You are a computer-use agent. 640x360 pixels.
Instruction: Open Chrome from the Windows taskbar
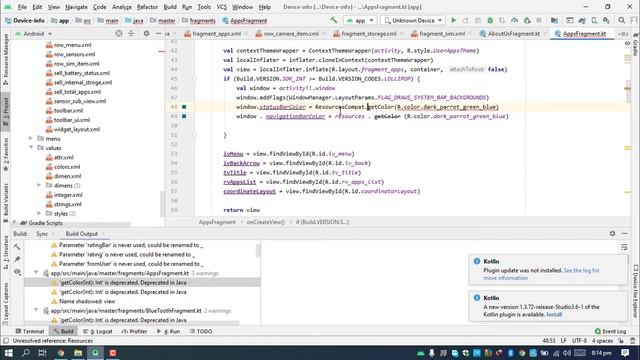pyautogui.click(x=61, y=353)
